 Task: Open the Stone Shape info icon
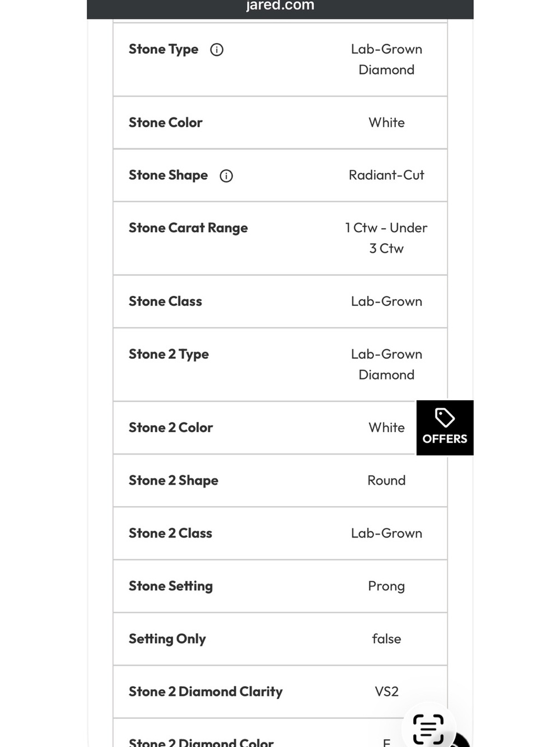(226, 176)
